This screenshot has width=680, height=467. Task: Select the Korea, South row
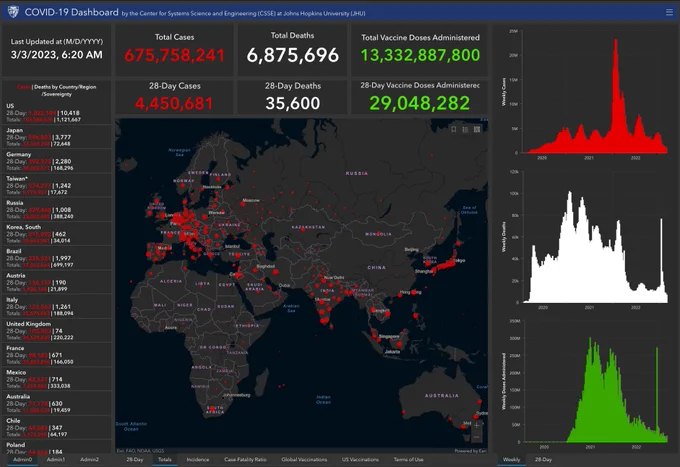pos(57,234)
